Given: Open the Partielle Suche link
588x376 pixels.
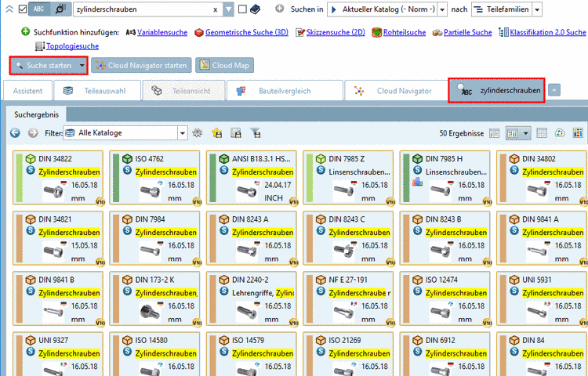Looking at the screenshot, I should pyautogui.click(x=467, y=33).
